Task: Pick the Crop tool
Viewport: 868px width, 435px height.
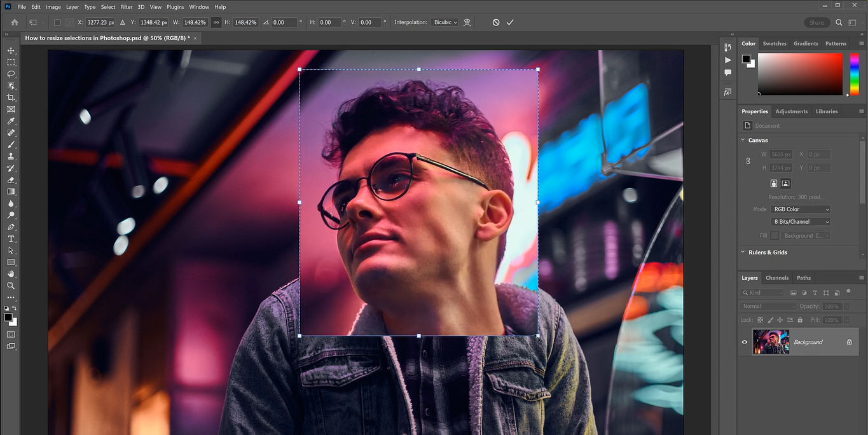Action: (11, 97)
